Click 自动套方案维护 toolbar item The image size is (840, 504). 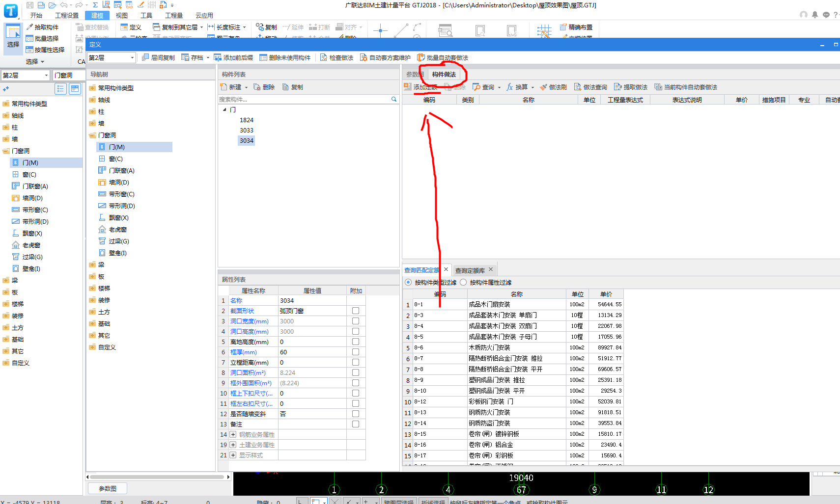pyautogui.click(x=385, y=57)
